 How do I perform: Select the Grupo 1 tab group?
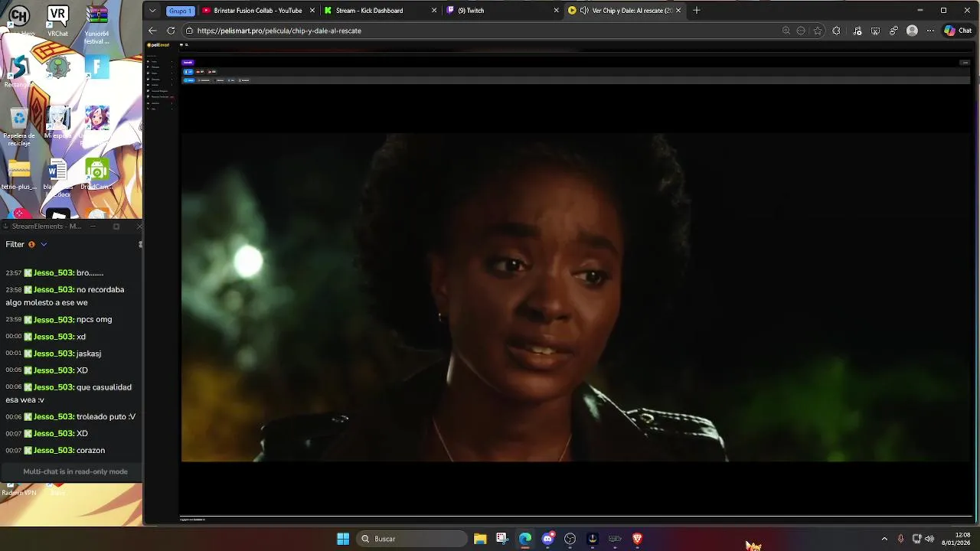[x=180, y=11]
